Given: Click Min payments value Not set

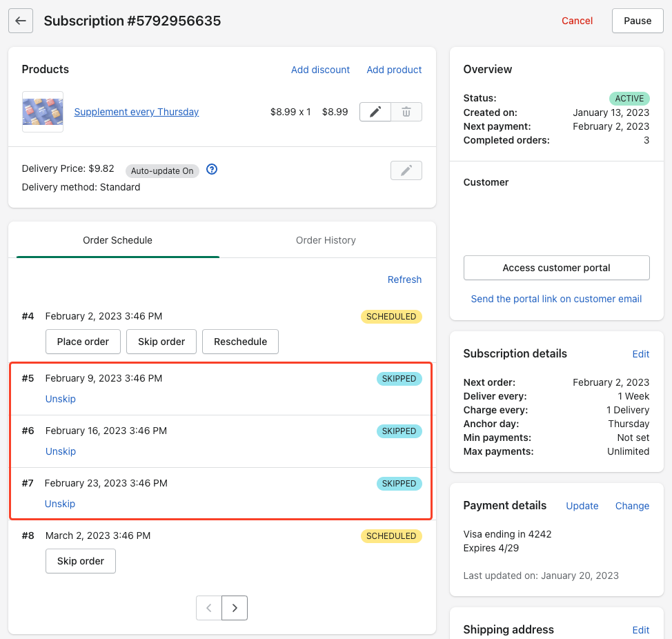Looking at the screenshot, I should pyautogui.click(x=633, y=438).
